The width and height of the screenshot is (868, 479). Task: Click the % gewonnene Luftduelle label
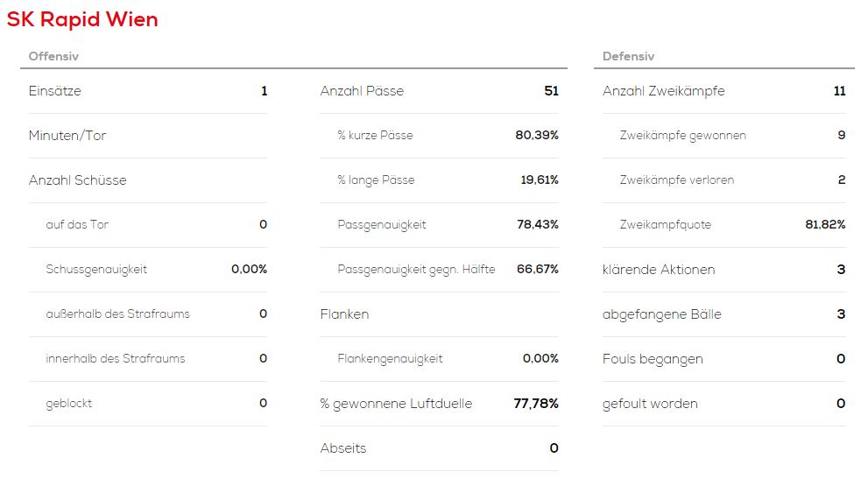396,404
